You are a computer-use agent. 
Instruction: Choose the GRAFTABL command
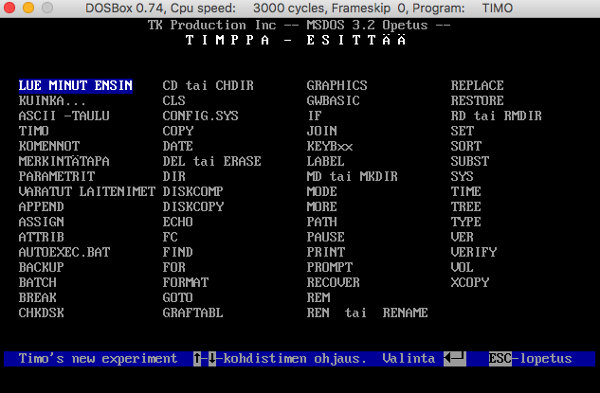(x=193, y=313)
